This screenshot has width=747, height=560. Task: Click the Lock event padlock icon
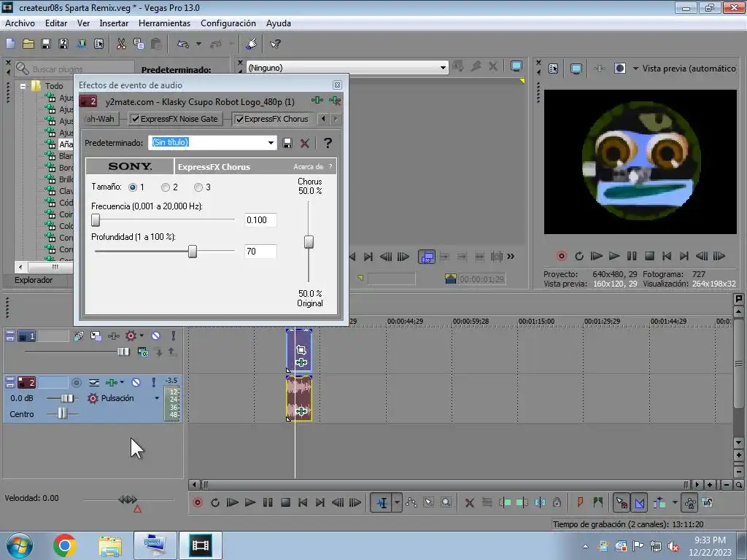point(557,502)
